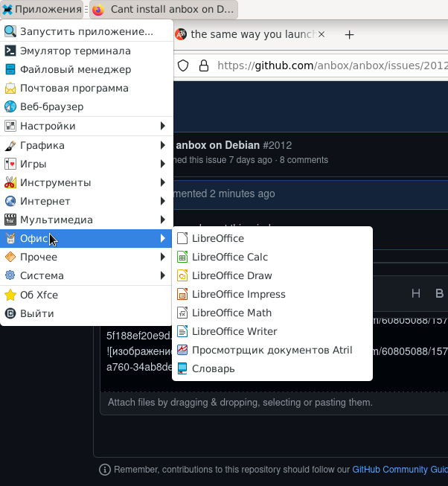Click the Мультимедиа clapperboard icon
The width and height of the screenshot is (448, 486).
coord(10,220)
